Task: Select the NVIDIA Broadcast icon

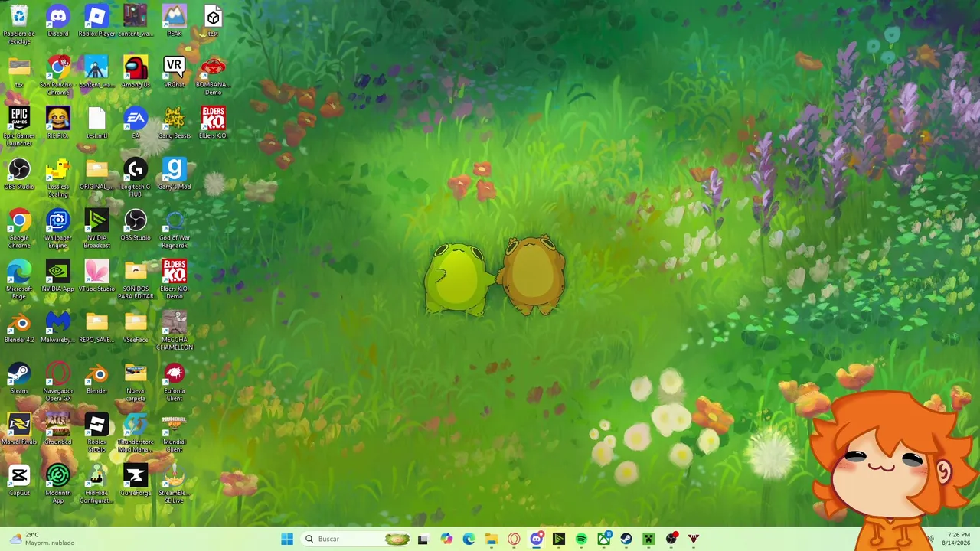Action: point(96,229)
